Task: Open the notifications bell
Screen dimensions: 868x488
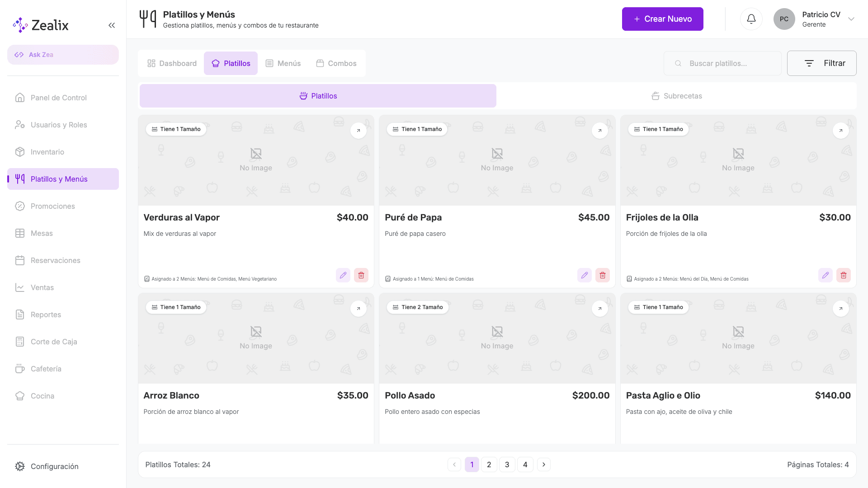Action: coord(751,19)
